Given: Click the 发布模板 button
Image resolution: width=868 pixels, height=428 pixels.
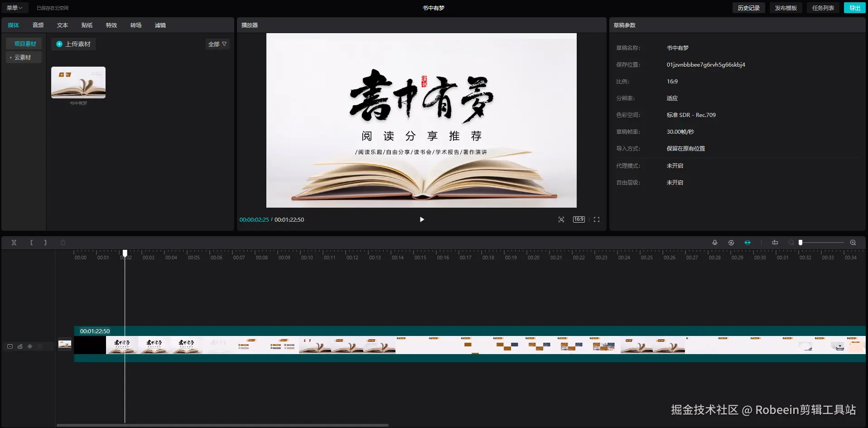Looking at the screenshot, I should (786, 8).
